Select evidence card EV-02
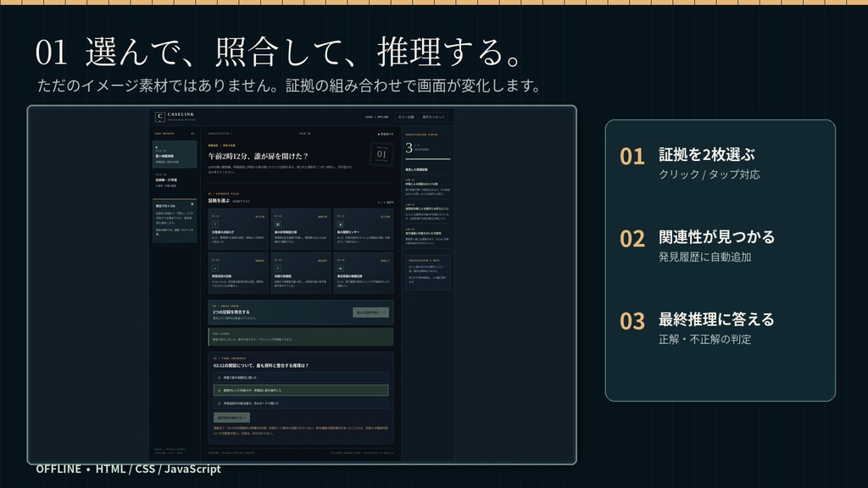Screen dimensions: 868x488 (x=301, y=229)
